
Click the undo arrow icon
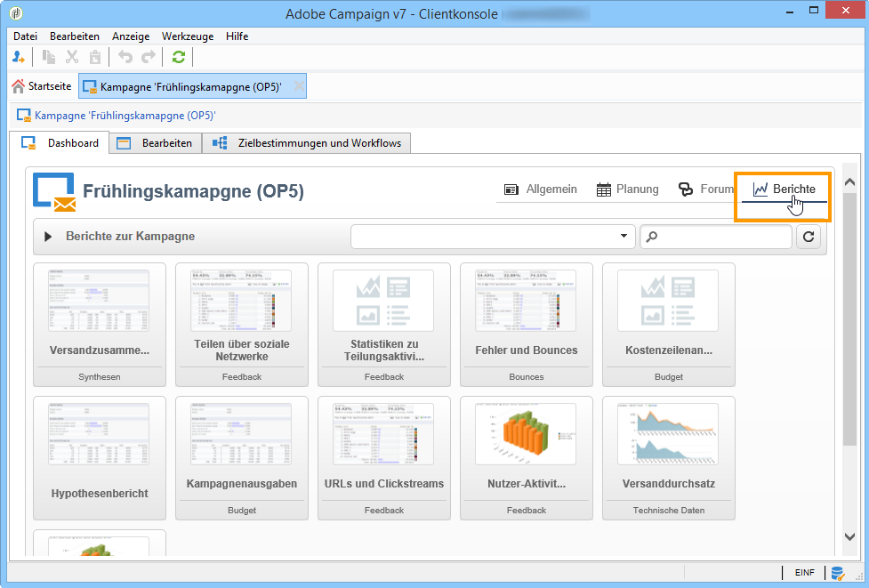click(125, 57)
